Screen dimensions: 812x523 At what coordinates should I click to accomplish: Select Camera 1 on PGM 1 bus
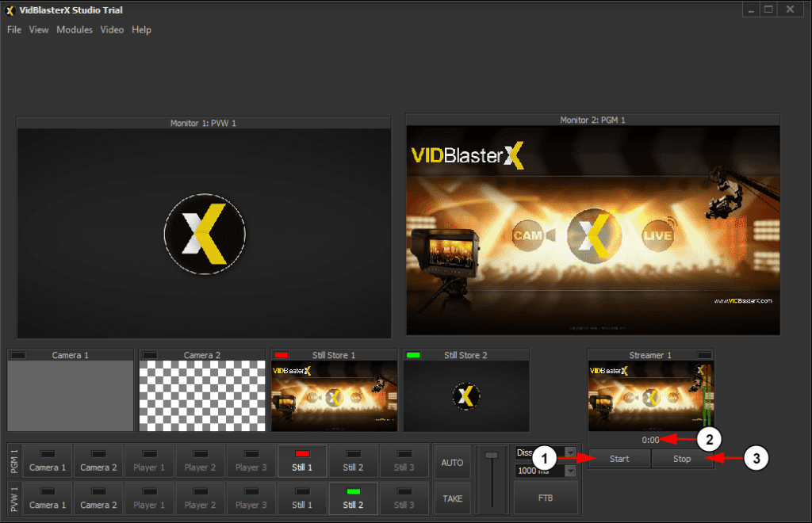tap(48, 461)
